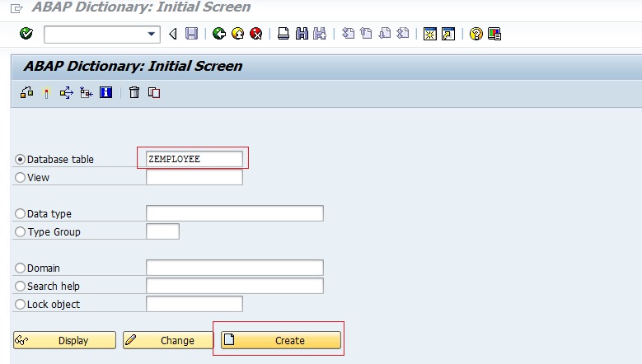
Task: Click the red Cancel icon
Action: click(x=256, y=34)
